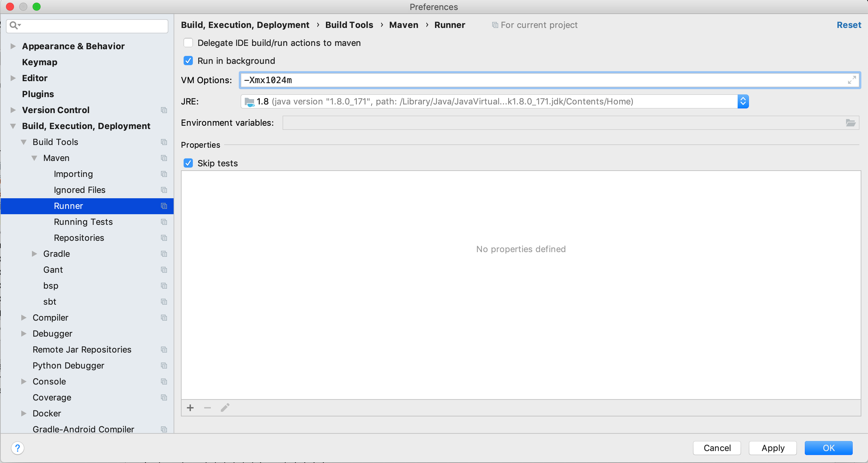This screenshot has width=868, height=463.
Task: Open Importing settings under Maven
Action: click(x=73, y=174)
